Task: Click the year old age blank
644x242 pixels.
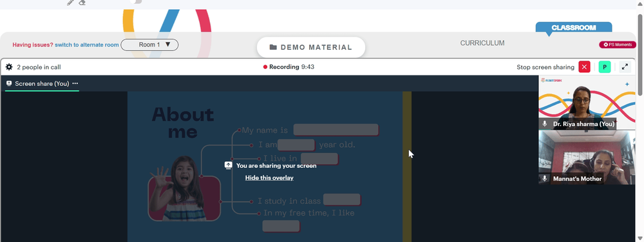Action: click(296, 145)
